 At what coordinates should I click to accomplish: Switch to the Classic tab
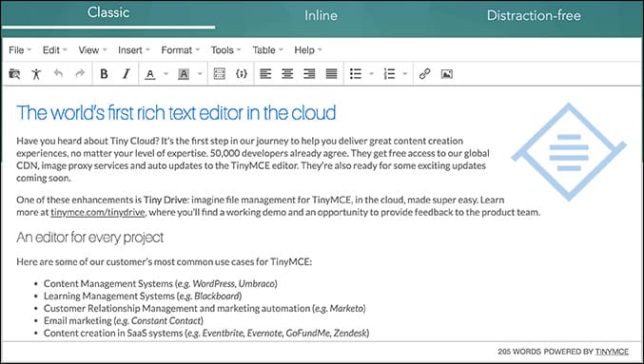tap(108, 12)
